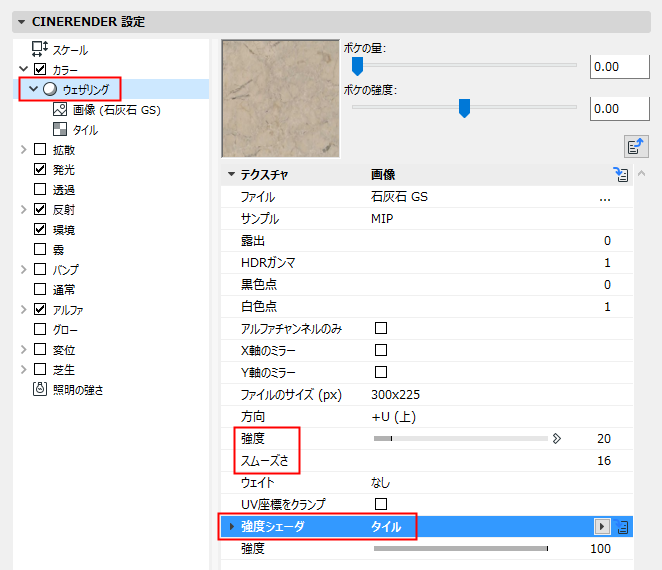Viewport: 662px width, 570px height.
Task: Click the ボケの強度 value field
Action: [x=619, y=109]
